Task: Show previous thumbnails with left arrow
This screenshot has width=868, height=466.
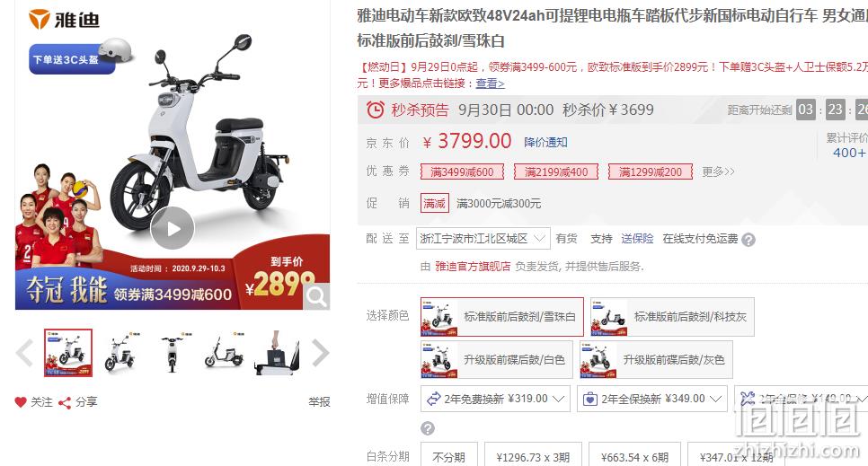Action: pos(24,353)
